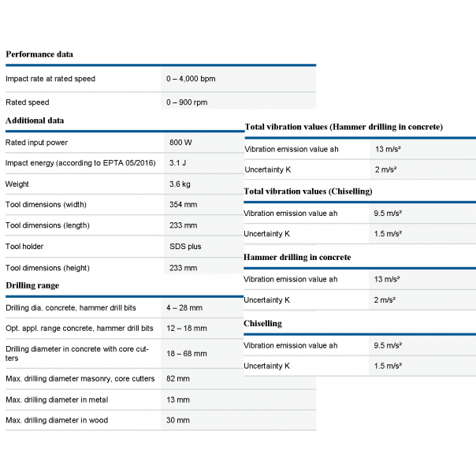
Task: Click the SDS plus value
Action: (185, 247)
